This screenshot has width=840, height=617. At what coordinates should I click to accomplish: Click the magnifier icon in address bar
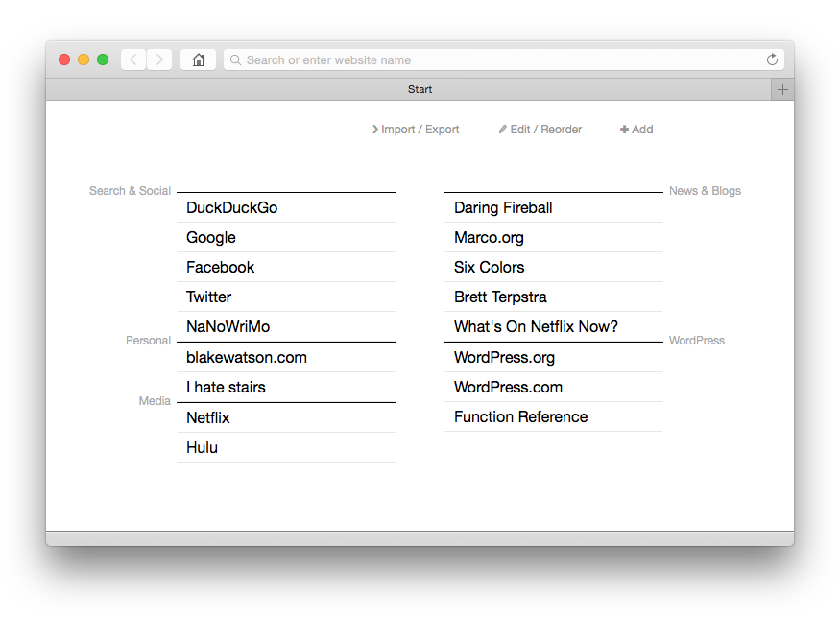coord(235,60)
